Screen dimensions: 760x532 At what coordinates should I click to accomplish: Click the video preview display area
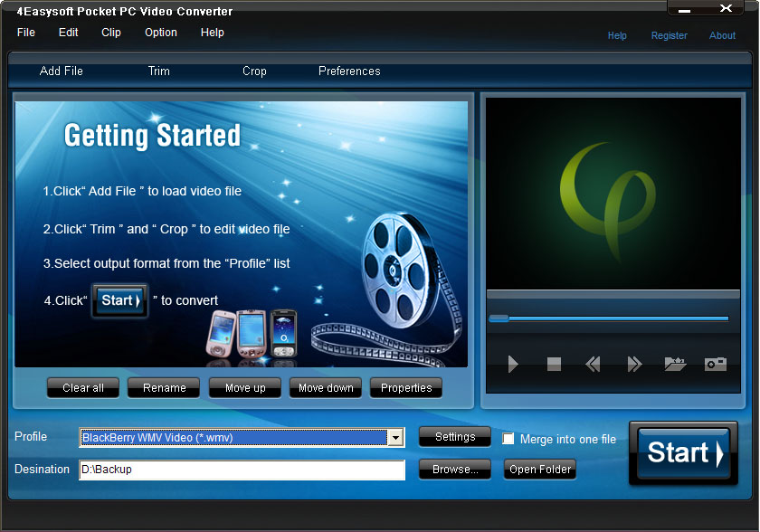[613, 194]
